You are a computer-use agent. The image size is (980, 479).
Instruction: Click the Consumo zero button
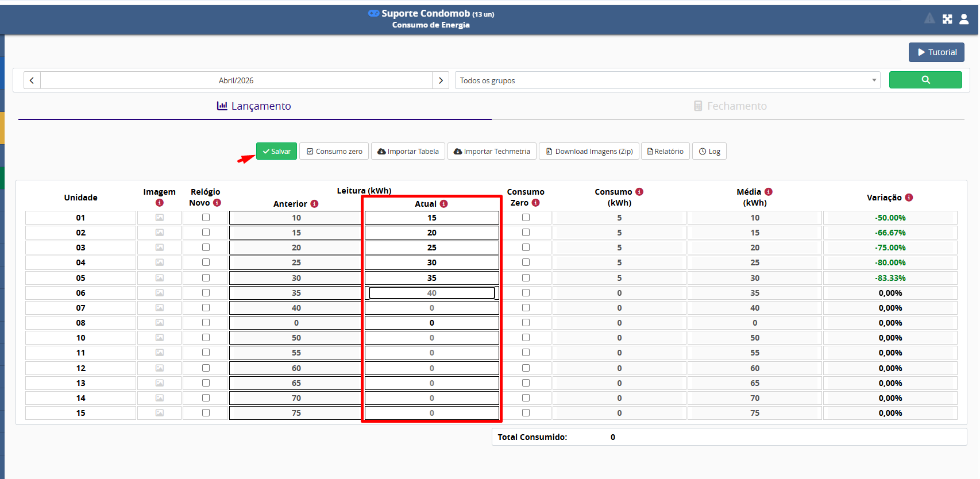[x=334, y=151]
